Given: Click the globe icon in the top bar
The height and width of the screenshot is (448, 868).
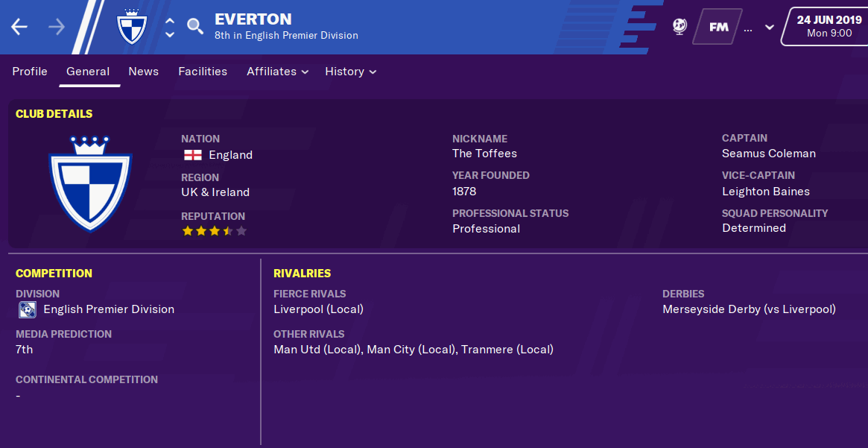Looking at the screenshot, I should (x=679, y=27).
